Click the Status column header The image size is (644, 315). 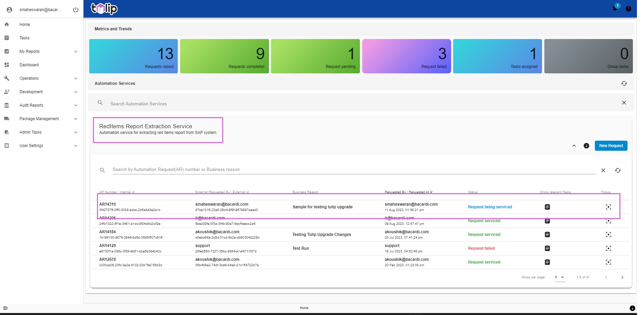click(x=473, y=192)
